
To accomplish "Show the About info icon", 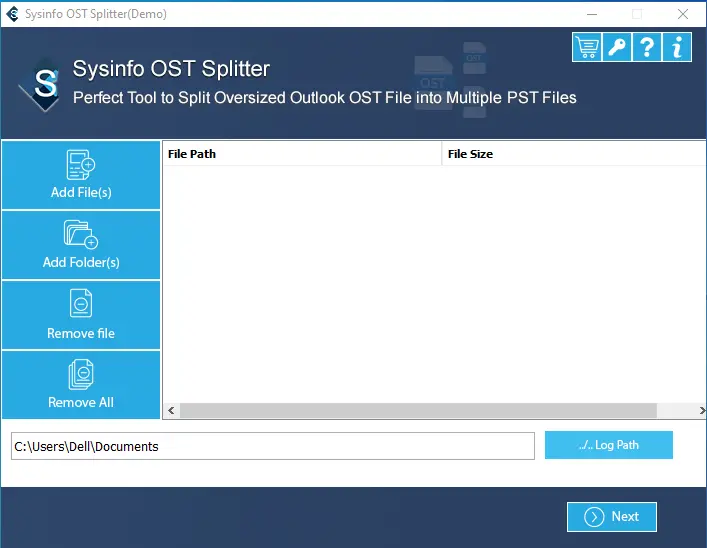I will pos(677,47).
